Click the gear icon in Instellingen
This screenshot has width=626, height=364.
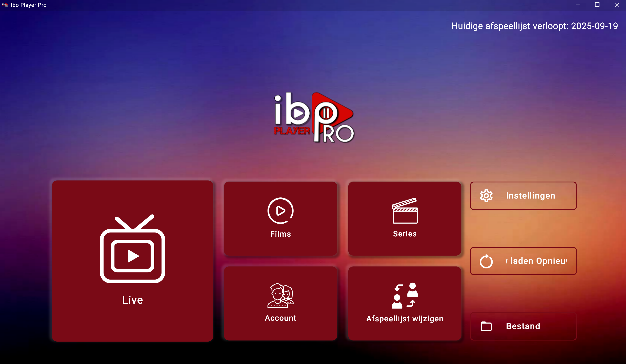(x=486, y=196)
